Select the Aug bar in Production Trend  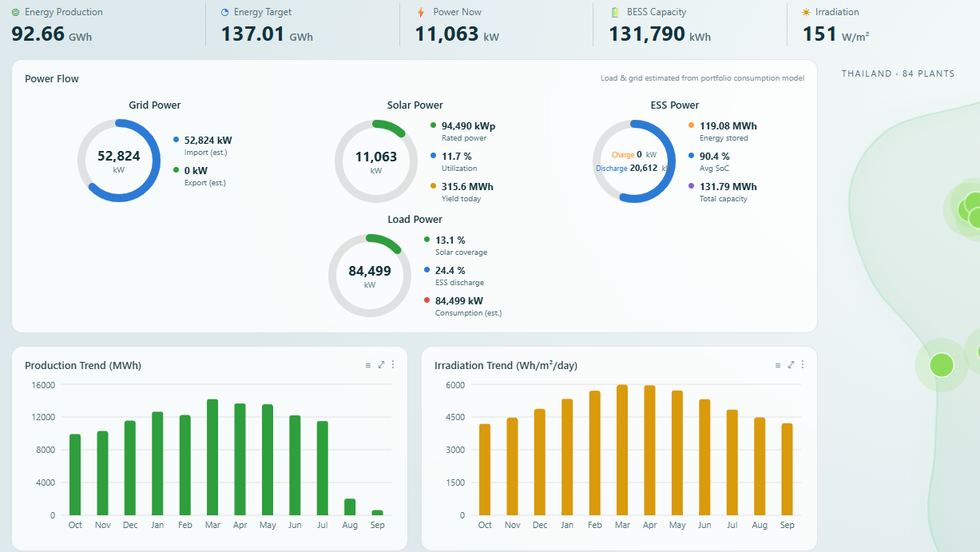[350, 507]
